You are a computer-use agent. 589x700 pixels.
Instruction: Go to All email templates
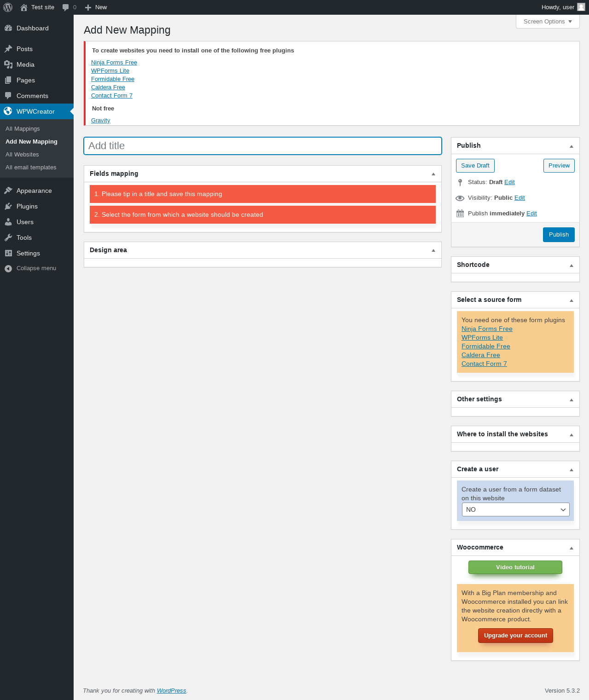point(31,168)
